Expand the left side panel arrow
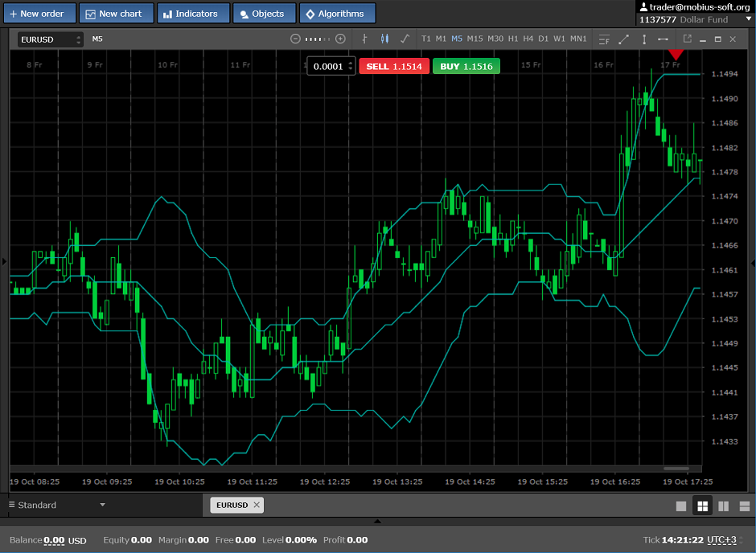Image resolution: width=756 pixels, height=553 pixels. point(4,261)
